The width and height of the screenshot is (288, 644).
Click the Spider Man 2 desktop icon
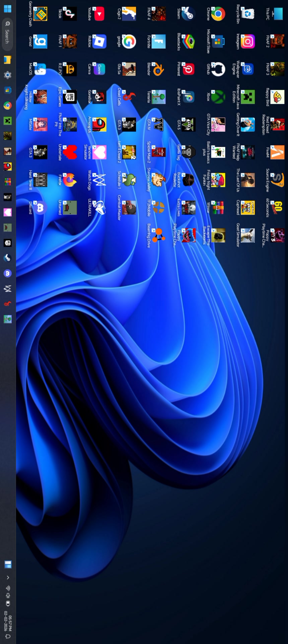click(158, 152)
